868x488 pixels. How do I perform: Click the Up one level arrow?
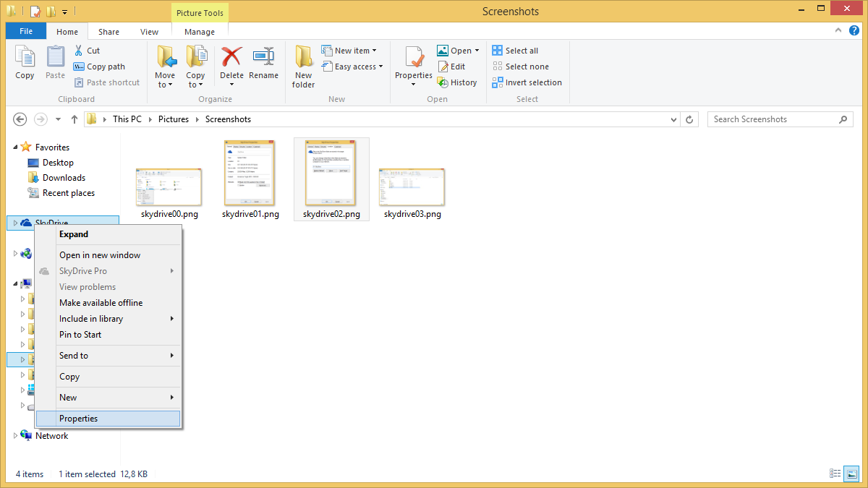(75, 119)
